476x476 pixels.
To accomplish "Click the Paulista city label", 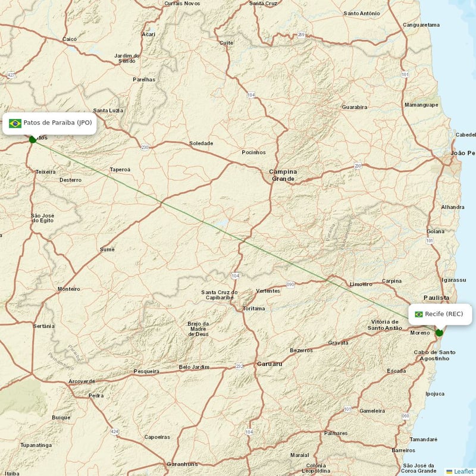I will pos(436,298).
